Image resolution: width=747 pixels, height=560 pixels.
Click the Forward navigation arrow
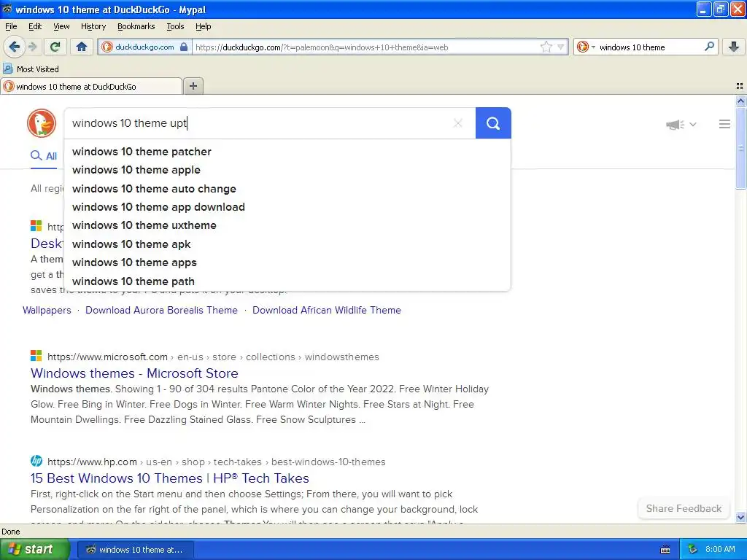point(32,47)
